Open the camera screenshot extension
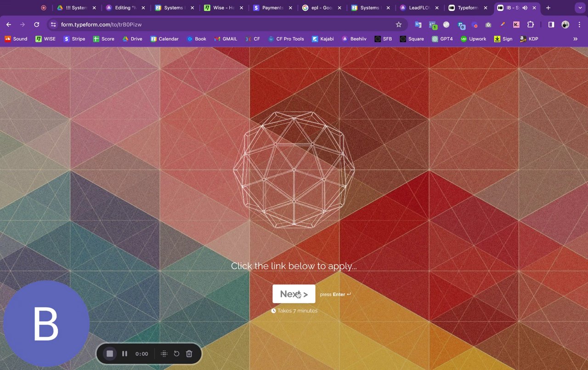 [488, 24]
